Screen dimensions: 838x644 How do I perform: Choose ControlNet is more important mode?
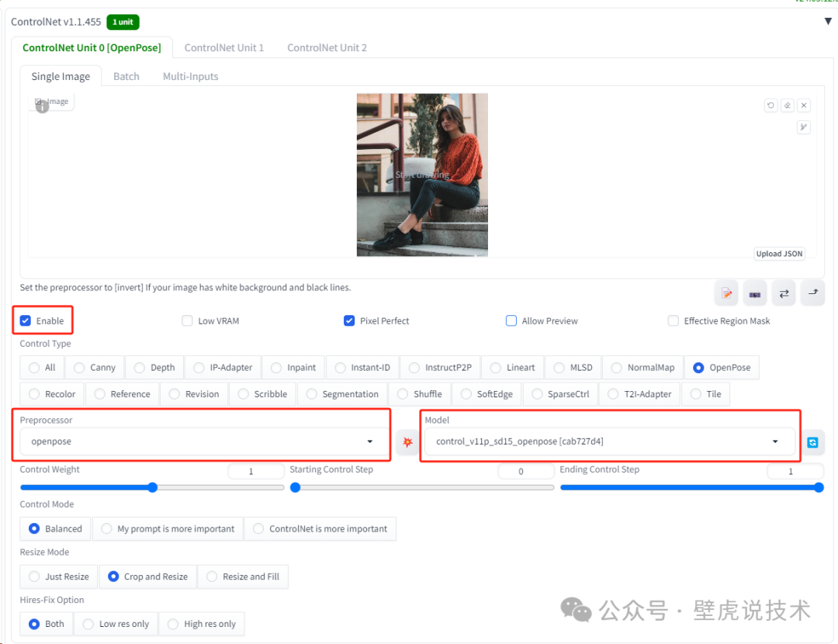click(320, 528)
